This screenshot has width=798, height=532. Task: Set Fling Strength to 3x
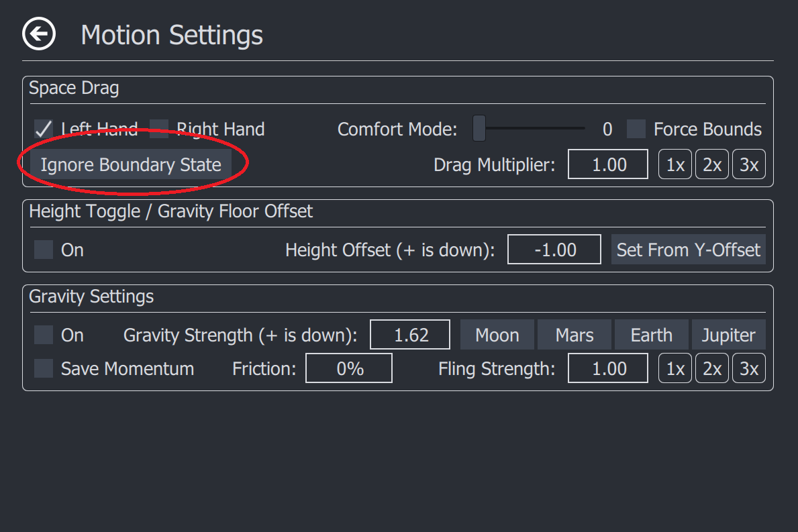[x=748, y=368]
